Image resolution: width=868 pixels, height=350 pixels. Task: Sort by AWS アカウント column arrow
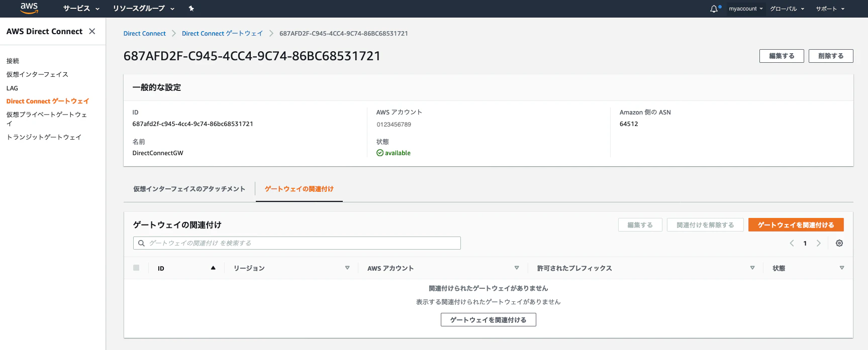517,268
